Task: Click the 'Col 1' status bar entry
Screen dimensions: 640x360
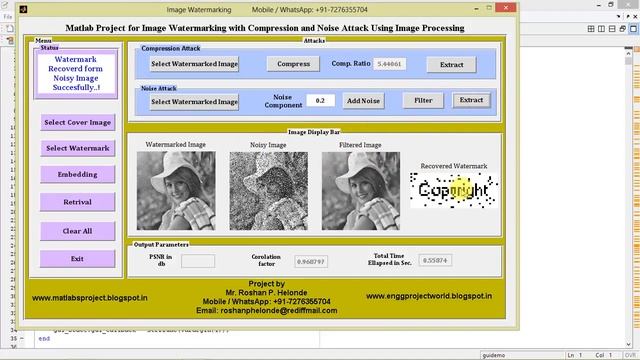Action: click(604, 356)
